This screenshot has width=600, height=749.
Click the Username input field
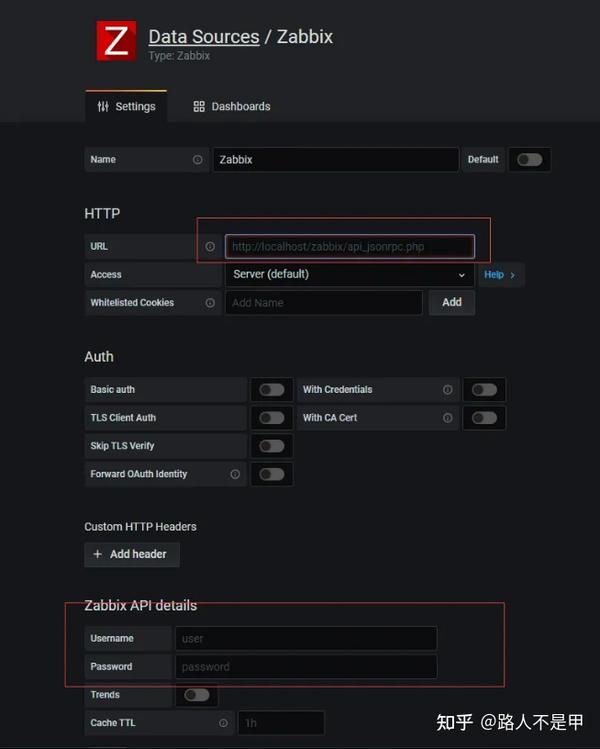tap(306, 639)
